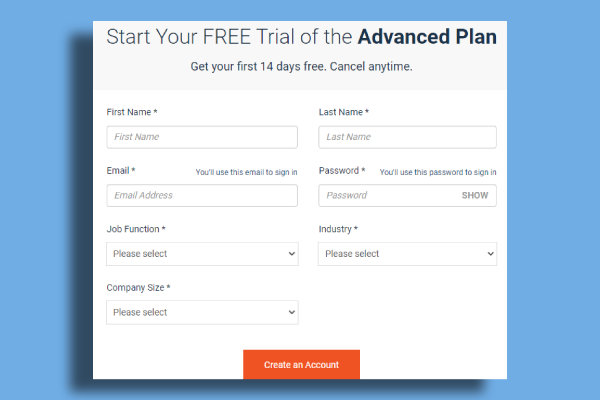Viewport: 600px width, 400px height.
Task: Click the password sign-in hint text
Action: click(438, 172)
